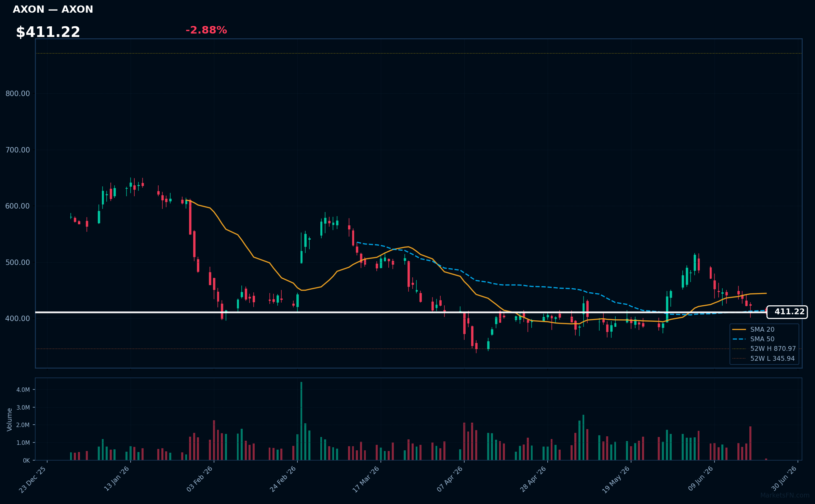Click the 07 Apr '26 date label
Viewport: 815px width, 504px height.
tap(450, 479)
